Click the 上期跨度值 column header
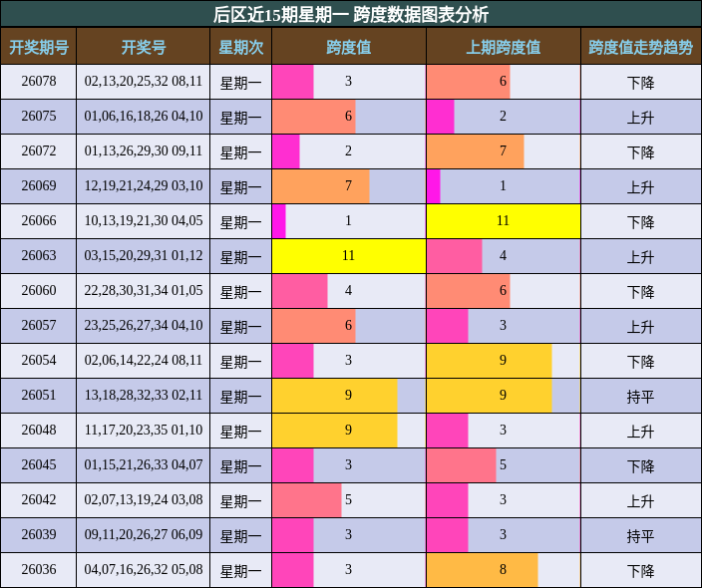This screenshot has height=588, width=702. (x=504, y=47)
